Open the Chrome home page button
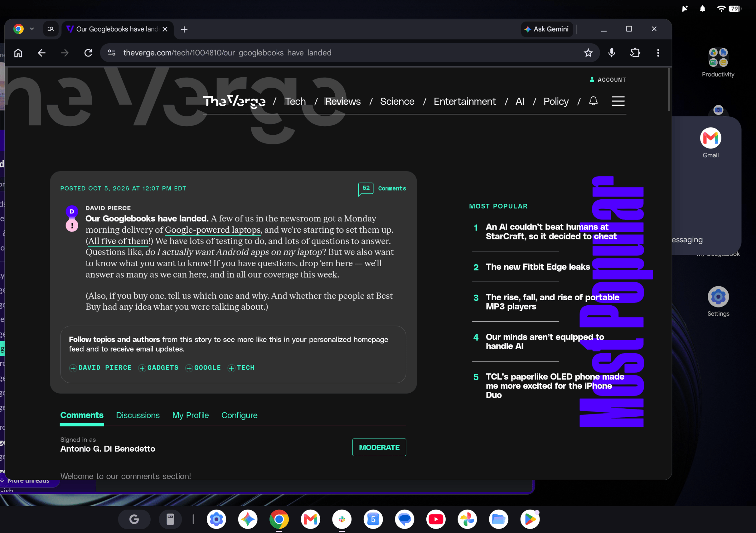Screen dimensions: 756x533 [x=18, y=53]
